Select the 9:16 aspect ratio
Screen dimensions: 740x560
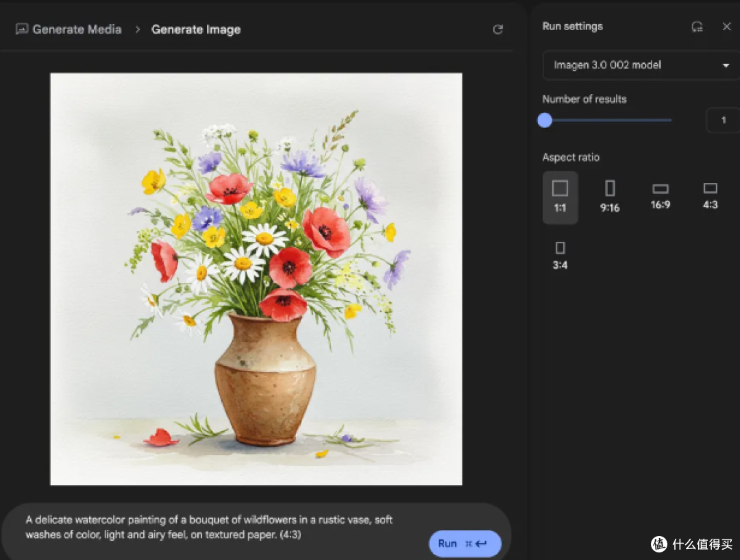click(610, 197)
